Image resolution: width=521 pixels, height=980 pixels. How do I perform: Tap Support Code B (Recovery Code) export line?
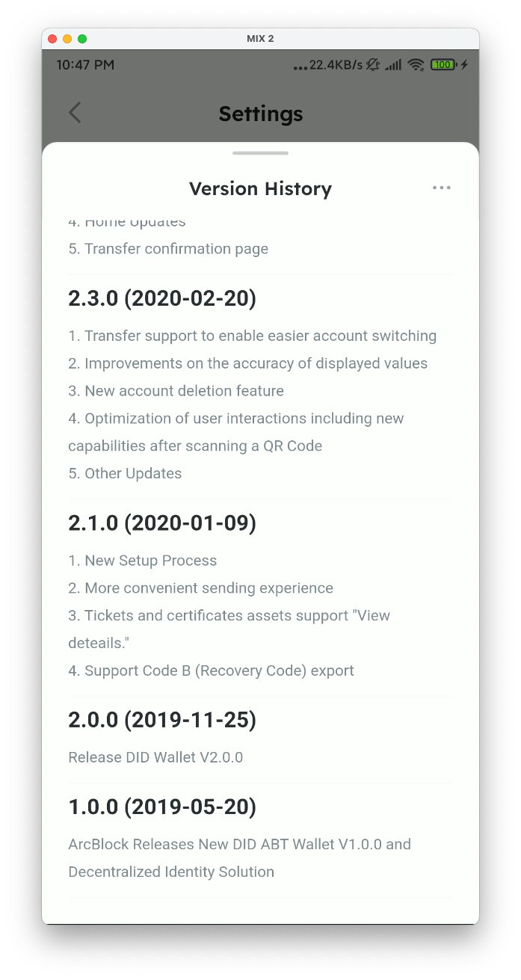coord(212,671)
